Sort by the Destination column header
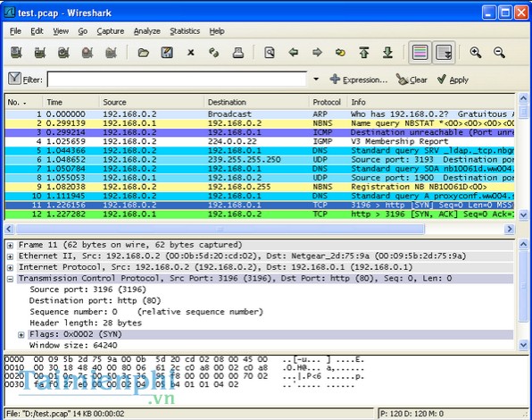 pyautogui.click(x=256, y=102)
